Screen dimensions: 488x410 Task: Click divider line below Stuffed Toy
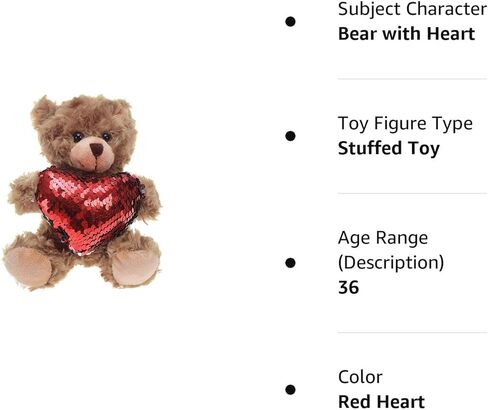pos(412,193)
